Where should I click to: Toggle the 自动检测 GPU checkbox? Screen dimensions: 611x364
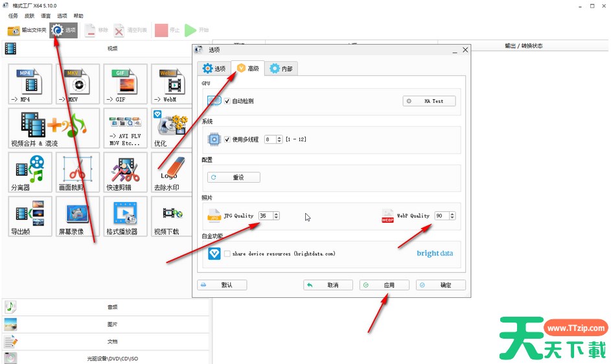point(227,101)
